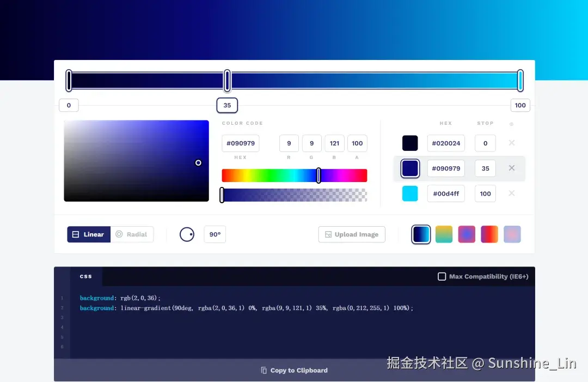
Task: Edit the stop value 100 for #00d4ff
Action: 485,193
